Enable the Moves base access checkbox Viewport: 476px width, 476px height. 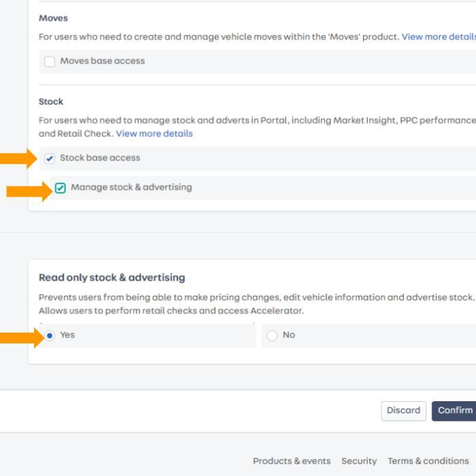50,61
